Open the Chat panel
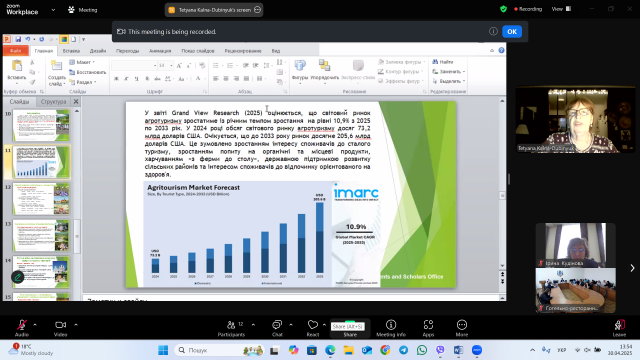 (277, 328)
